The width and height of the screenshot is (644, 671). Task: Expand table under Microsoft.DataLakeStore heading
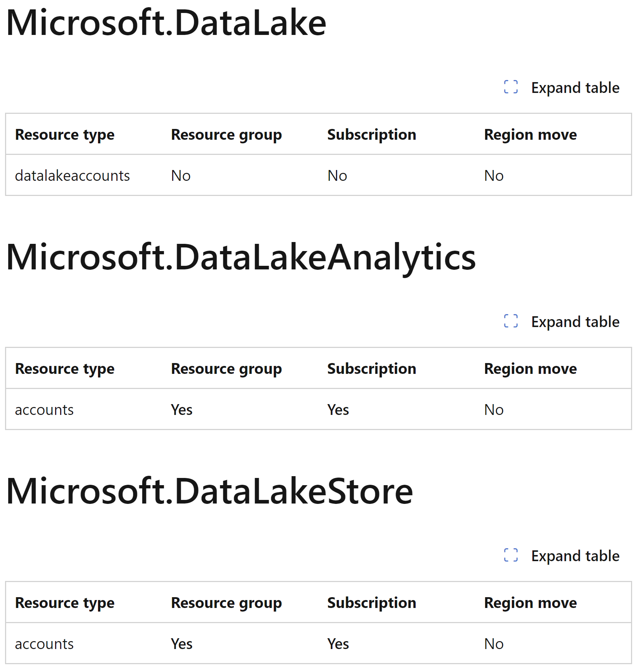tap(562, 556)
